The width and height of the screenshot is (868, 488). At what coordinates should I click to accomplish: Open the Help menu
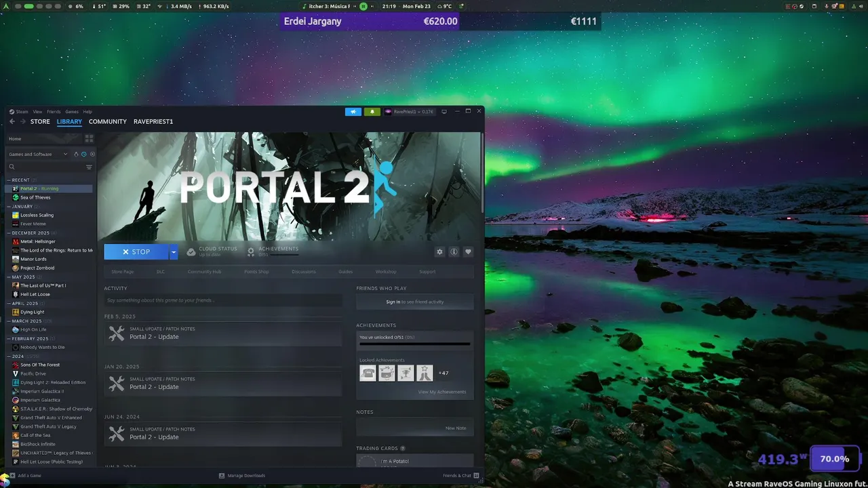click(87, 111)
